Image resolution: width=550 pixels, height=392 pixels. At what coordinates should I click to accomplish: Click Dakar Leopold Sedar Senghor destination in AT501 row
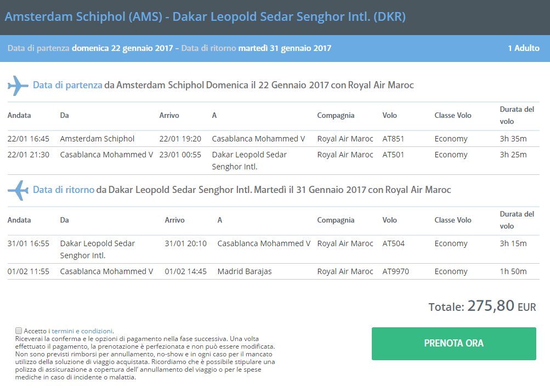[x=250, y=161]
